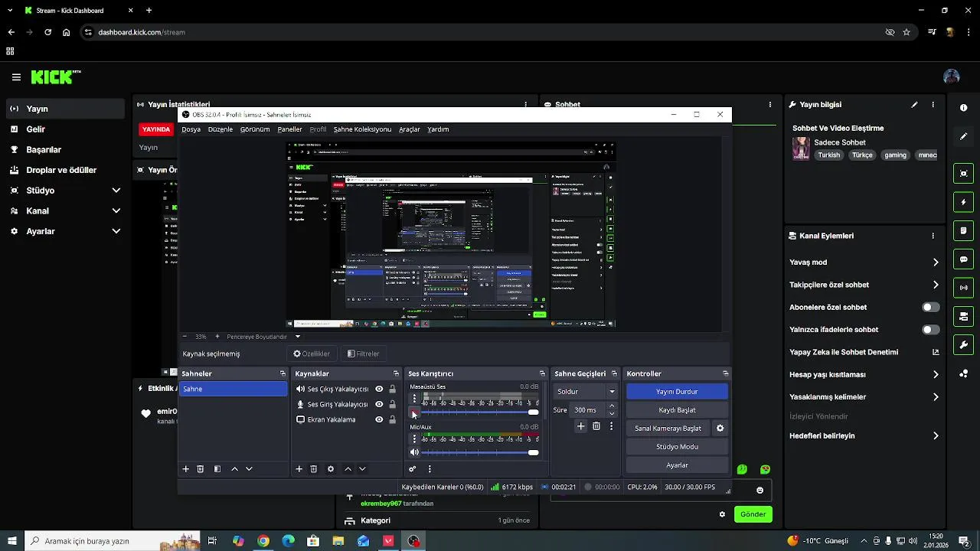
Task: Toggle Abonelere özel sohbet switch
Action: [930, 307]
